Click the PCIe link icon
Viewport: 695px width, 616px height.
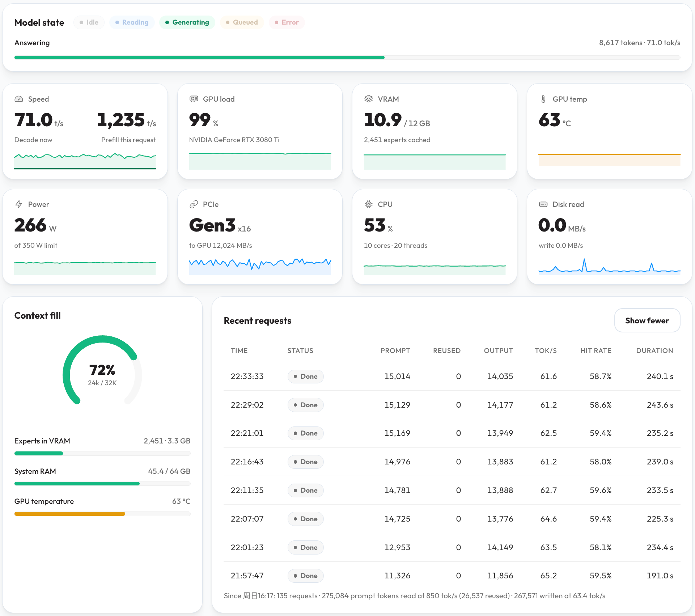click(x=194, y=204)
